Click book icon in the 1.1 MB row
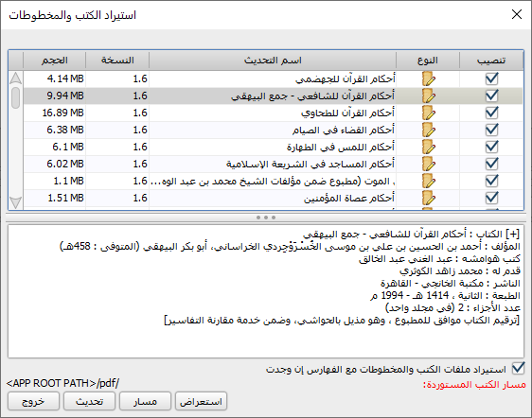532x418 pixels. pos(429,181)
